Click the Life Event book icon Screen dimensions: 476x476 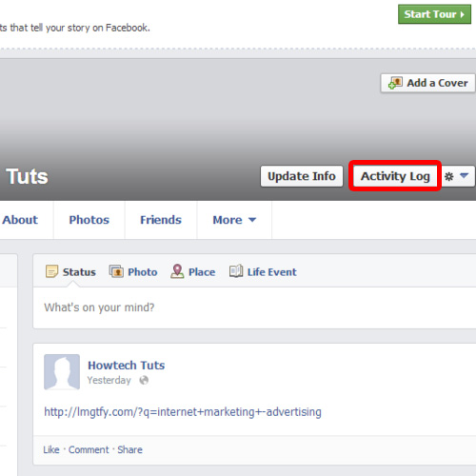coord(236,271)
